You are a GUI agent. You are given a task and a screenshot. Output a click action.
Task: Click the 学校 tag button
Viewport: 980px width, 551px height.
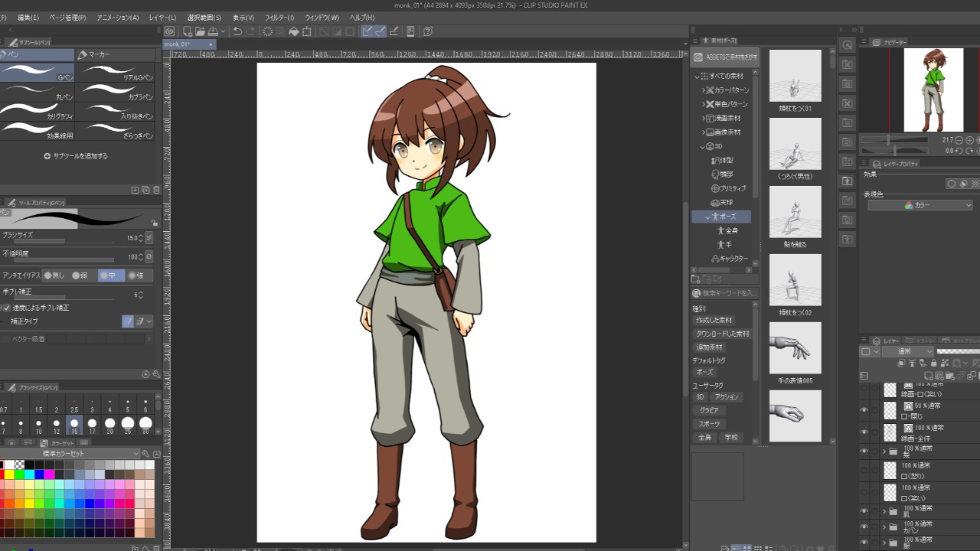731,438
